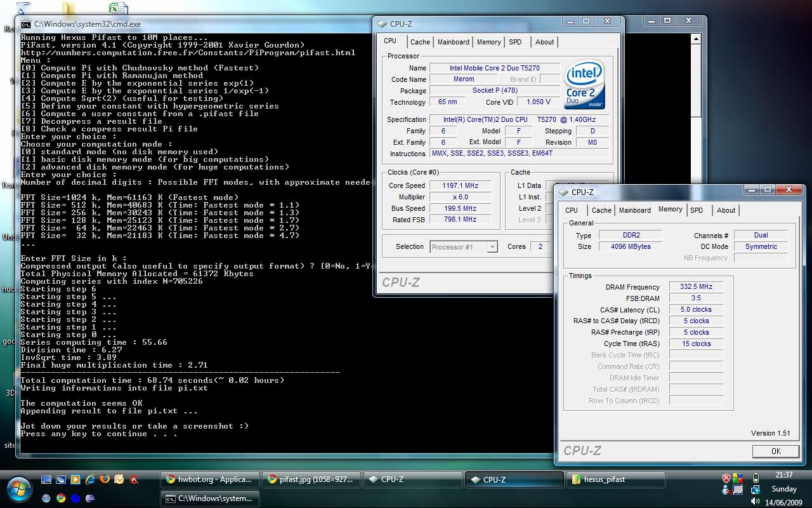Launch Windows Media Player from quick launch
The image size is (812, 508).
coord(75,479)
